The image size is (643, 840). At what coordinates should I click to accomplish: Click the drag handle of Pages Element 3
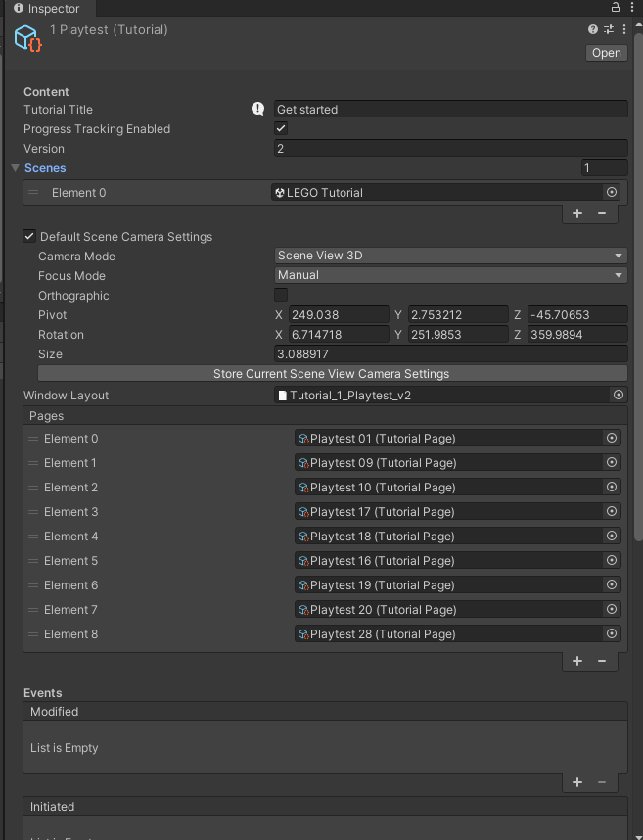coord(33,512)
